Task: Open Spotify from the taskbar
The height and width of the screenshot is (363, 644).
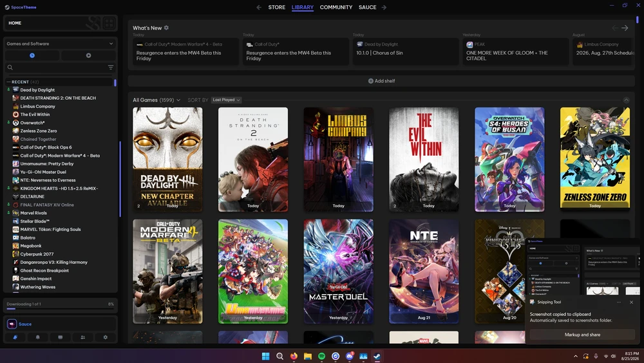Action: coord(321,356)
